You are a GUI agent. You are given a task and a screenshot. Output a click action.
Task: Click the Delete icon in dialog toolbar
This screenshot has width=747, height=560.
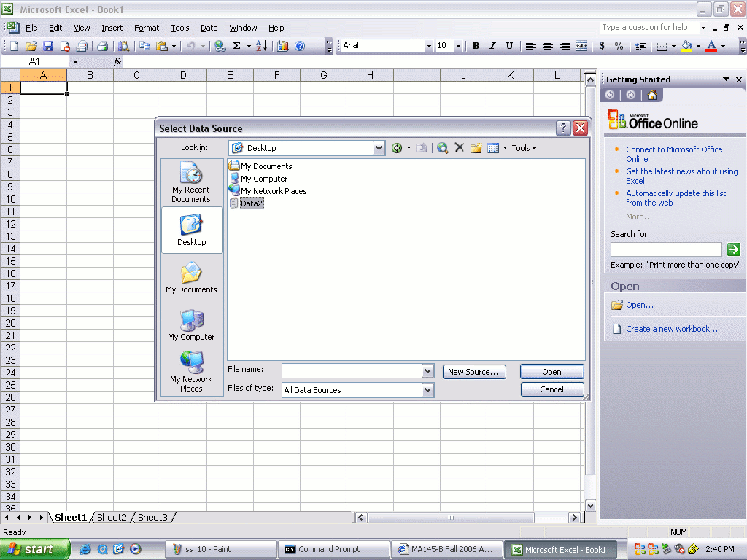[x=459, y=148]
